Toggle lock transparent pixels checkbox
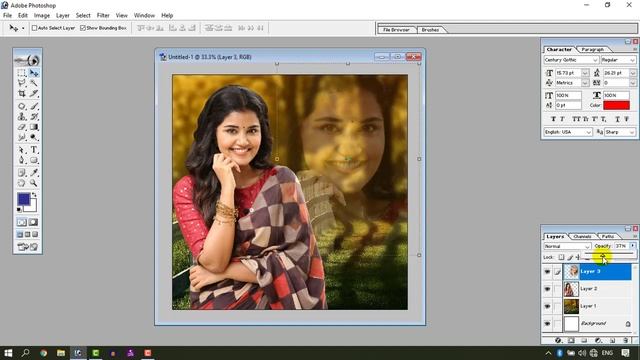 tap(561, 257)
